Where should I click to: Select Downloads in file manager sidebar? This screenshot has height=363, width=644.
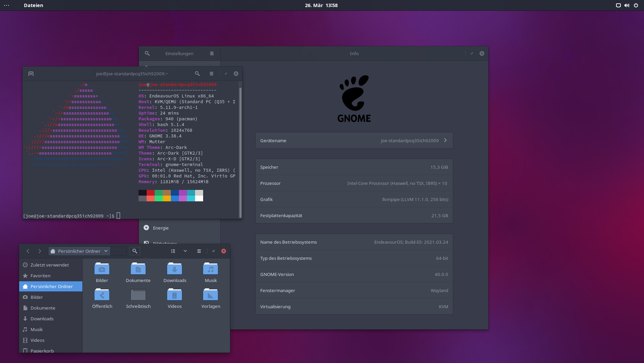(x=51, y=319)
